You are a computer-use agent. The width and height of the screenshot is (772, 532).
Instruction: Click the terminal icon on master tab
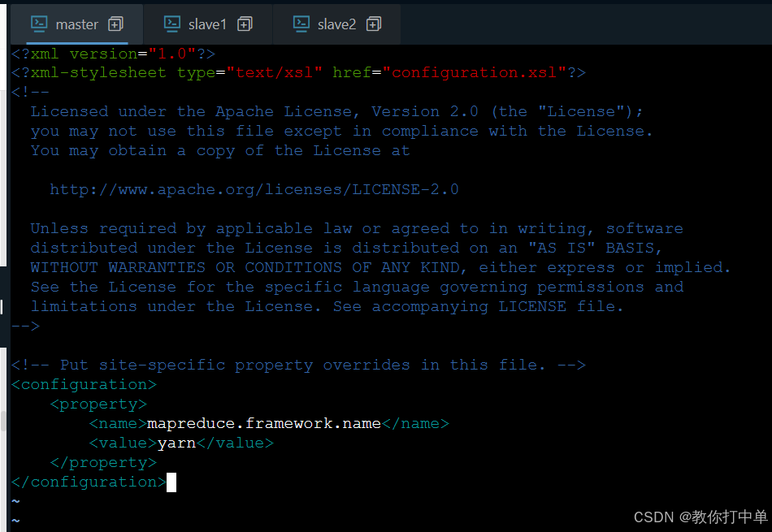coord(39,24)
